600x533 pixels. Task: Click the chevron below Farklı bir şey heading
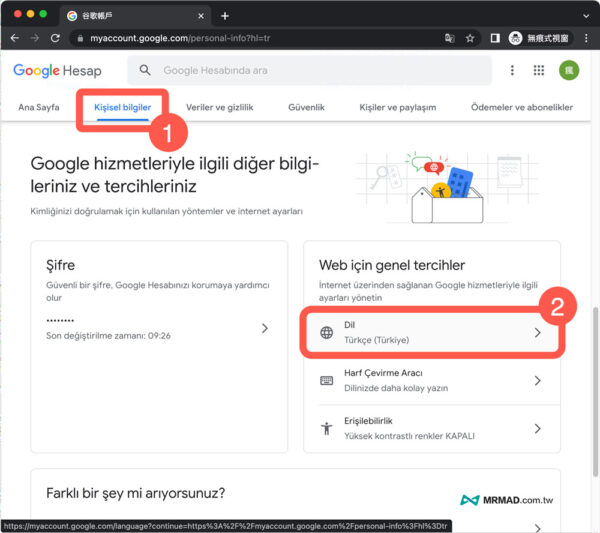click(x=537, y=527)
